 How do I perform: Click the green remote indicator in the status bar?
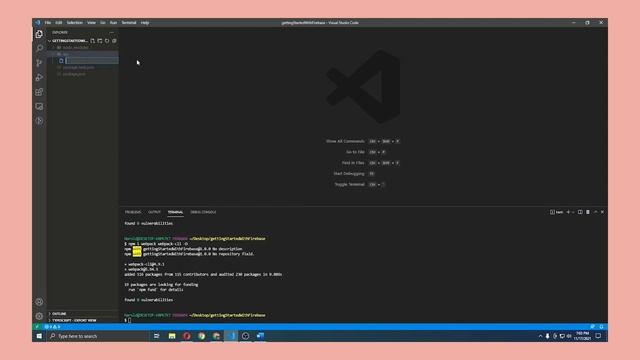(x=37, y=327)
